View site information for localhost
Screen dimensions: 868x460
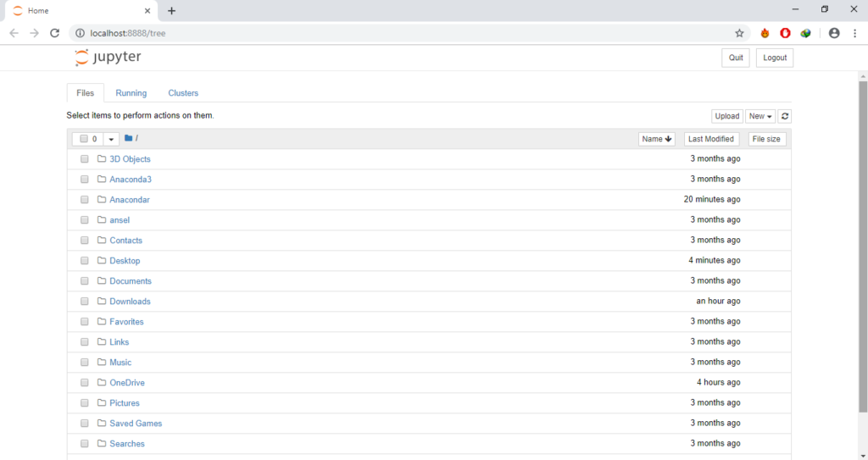coord(80,33)
